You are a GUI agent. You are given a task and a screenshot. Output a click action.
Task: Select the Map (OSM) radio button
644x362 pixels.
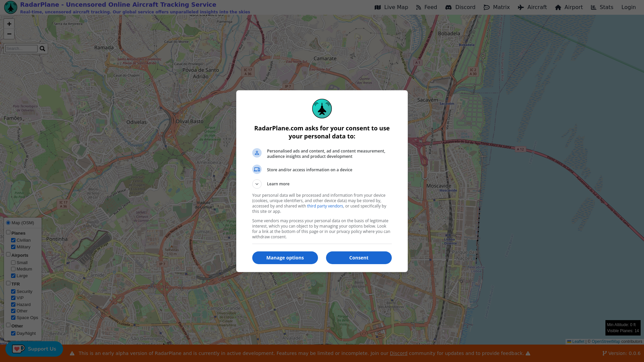[8, 223]
